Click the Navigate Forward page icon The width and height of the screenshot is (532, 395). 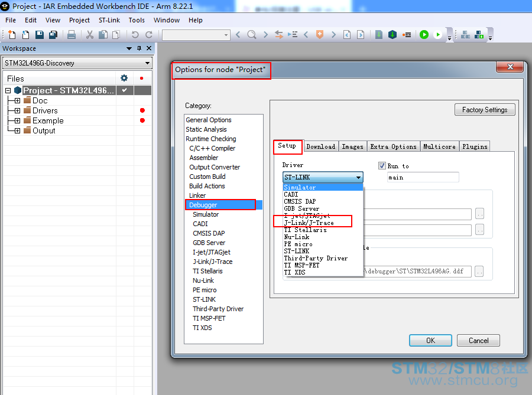[361, 35]
